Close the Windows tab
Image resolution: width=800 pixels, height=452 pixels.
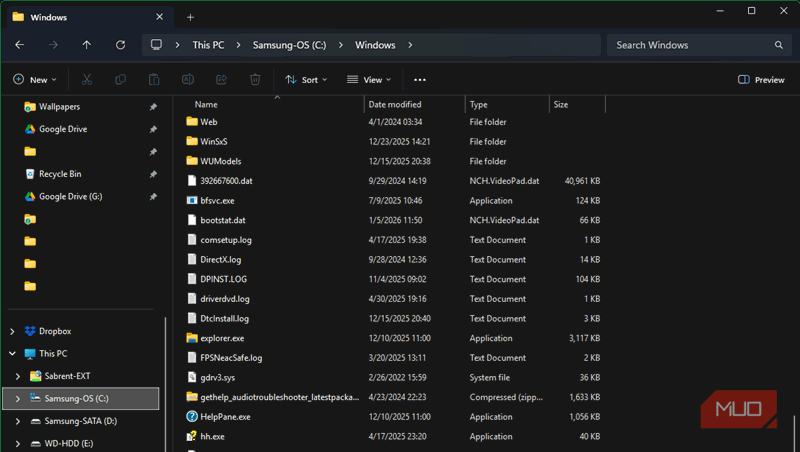(x=160, y=17)
